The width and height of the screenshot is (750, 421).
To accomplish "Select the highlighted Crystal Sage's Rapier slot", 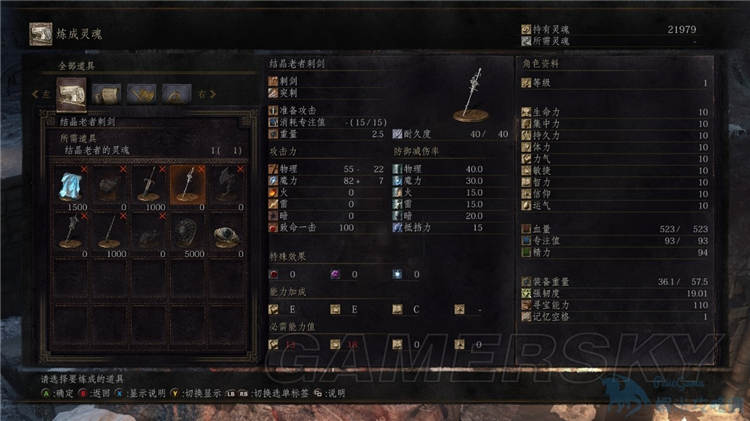I will pyautogui.click(x=188, y=188).
